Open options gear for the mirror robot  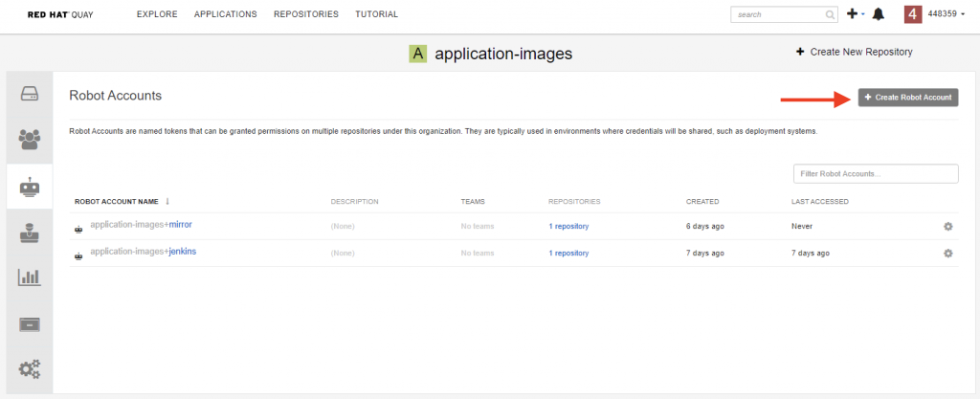[x=948, y=226]
